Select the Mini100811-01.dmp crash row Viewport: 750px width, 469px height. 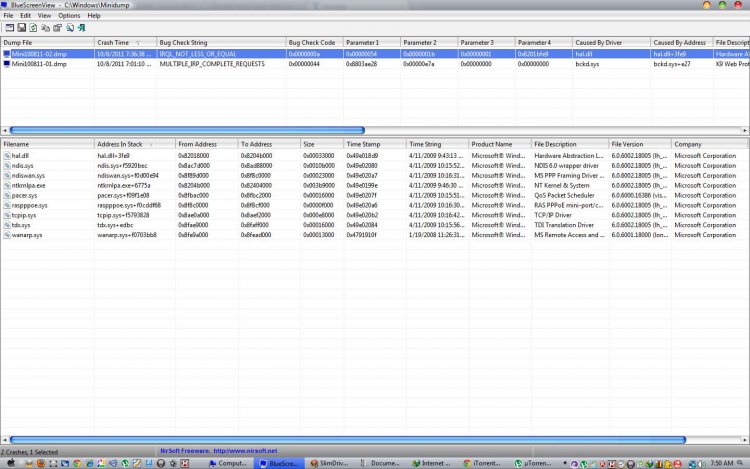pos(375,64)
